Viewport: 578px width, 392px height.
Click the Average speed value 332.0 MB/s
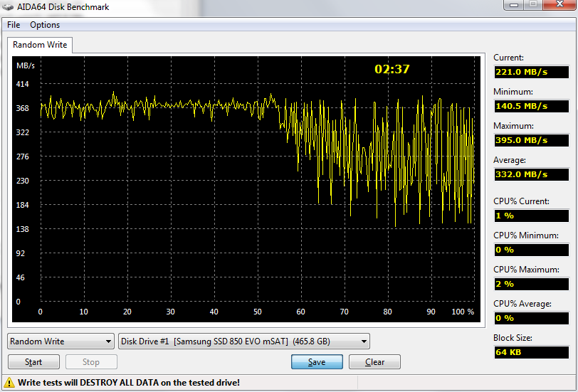[x=531, y=174]
